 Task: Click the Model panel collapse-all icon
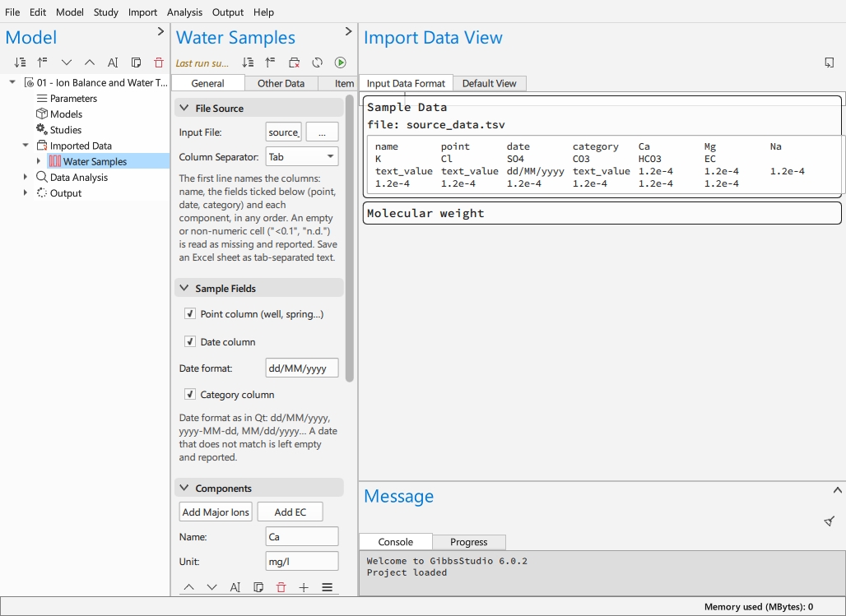click(x=43, y=63)
